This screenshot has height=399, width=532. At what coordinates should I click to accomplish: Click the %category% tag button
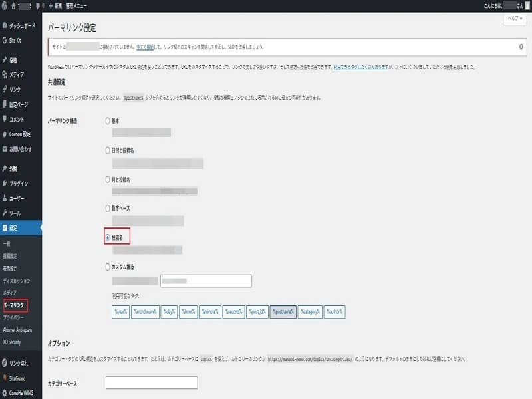click(310, 311)
